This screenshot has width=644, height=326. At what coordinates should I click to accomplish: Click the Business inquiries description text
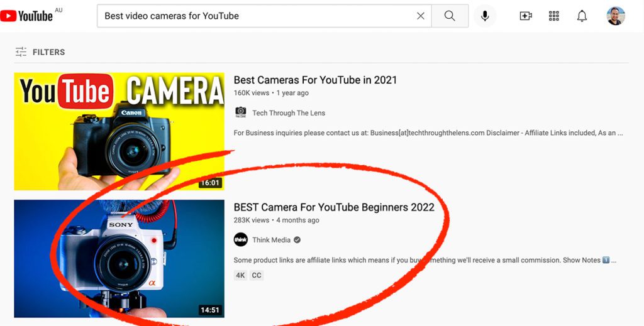[428, 133]
